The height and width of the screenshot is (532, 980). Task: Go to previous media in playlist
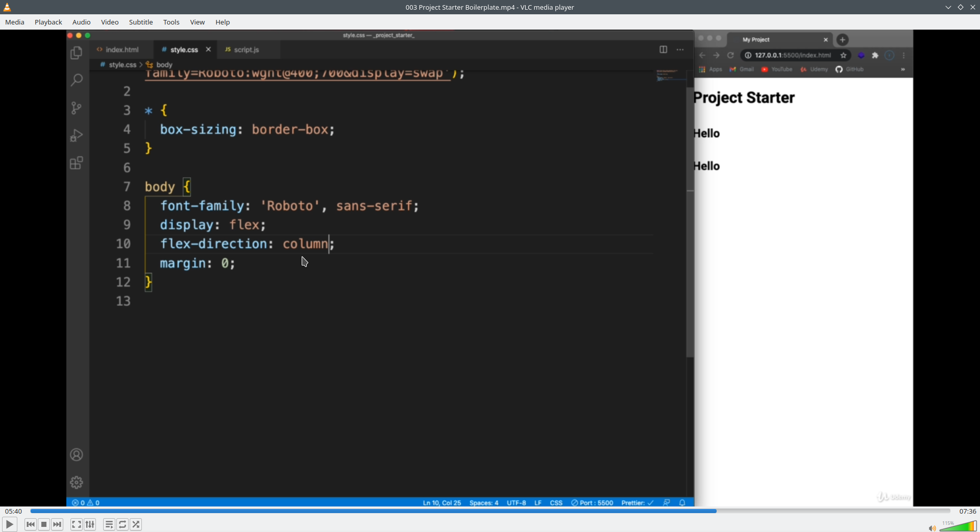tap(31, 524)
